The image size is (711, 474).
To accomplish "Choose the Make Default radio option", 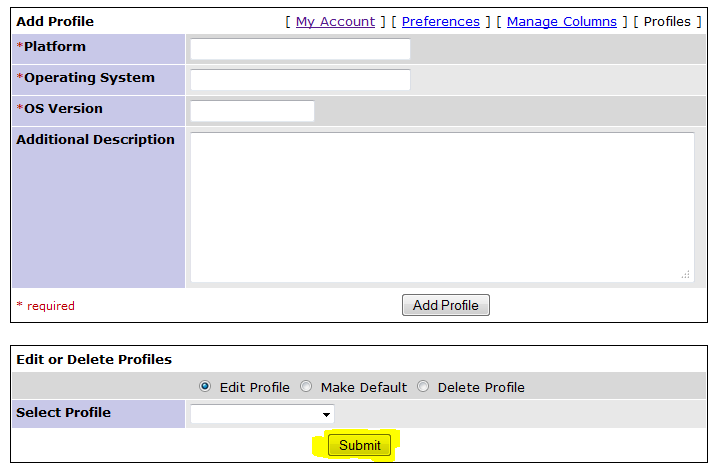I will [306, 387].
